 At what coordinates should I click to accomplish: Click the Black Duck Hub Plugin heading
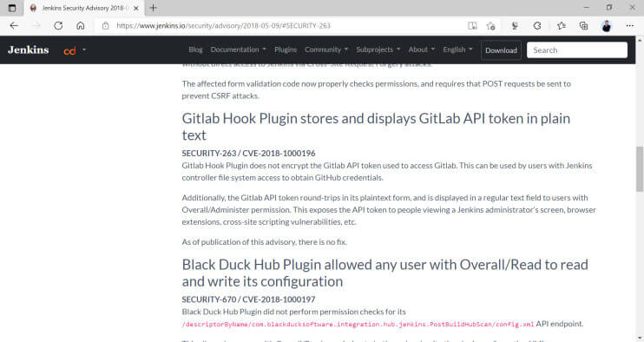(384, 273)
